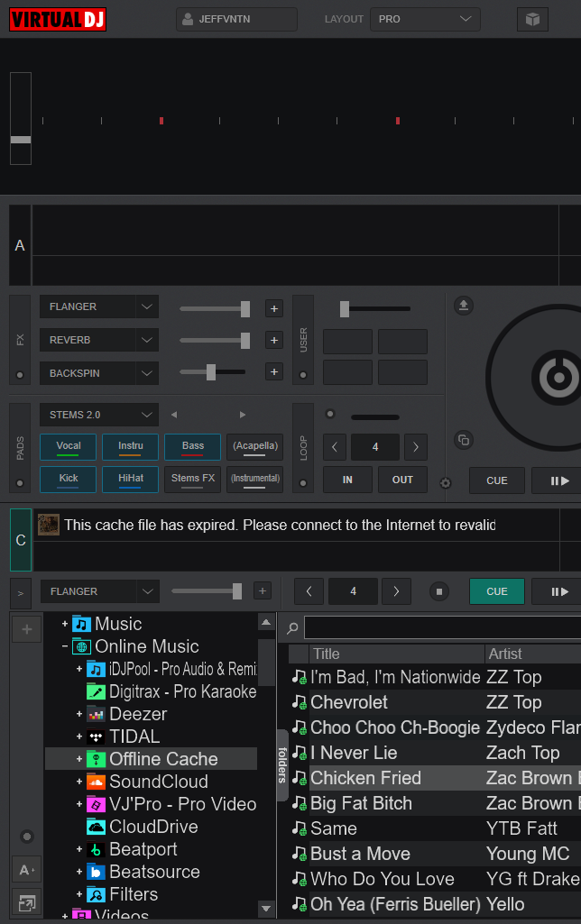Halve loop length on deck C
This screenshot has width=581, height=924.
click(309, 591)
